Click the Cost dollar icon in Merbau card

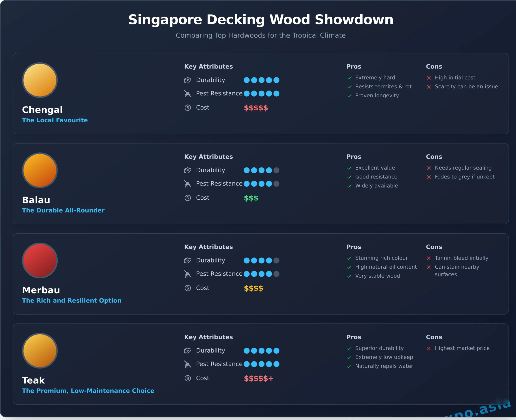[x=188, y=288]
